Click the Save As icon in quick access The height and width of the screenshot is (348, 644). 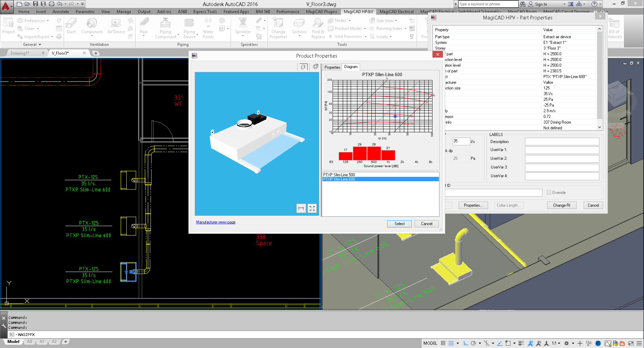[x=43, y=4]
